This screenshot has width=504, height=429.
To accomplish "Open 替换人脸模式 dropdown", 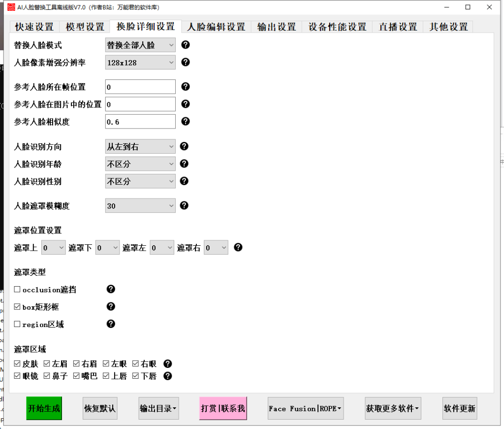I will (140, 45).
